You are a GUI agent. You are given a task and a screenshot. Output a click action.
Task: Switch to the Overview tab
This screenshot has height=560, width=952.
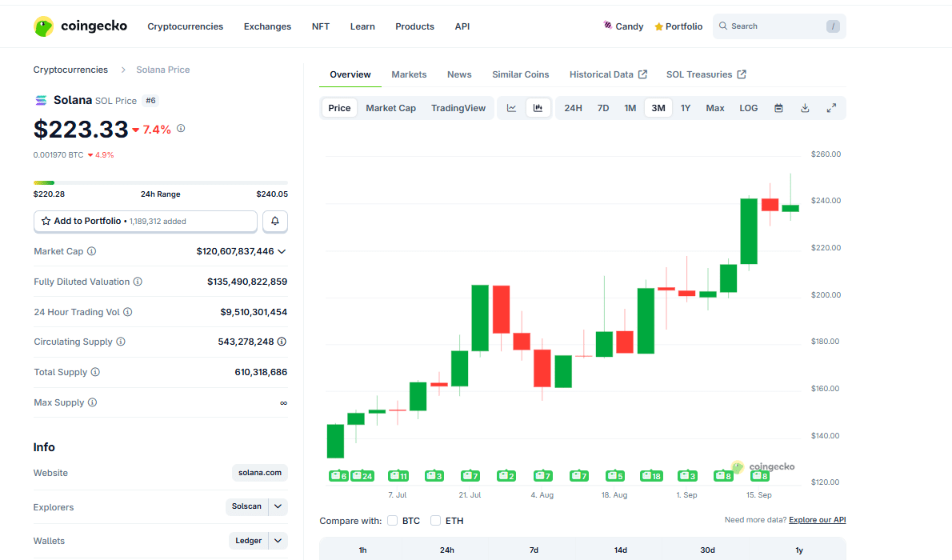pyautogui.click(x=350, y=74)
